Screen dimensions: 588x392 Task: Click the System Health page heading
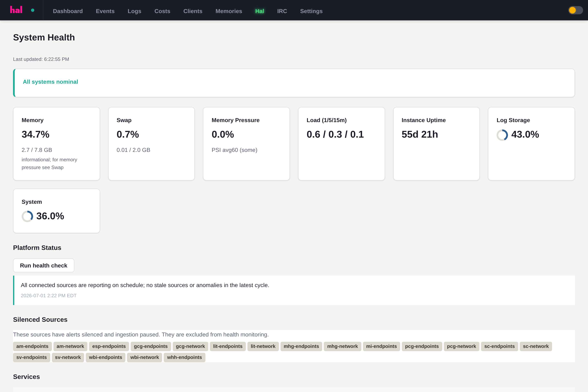(44, 38)
